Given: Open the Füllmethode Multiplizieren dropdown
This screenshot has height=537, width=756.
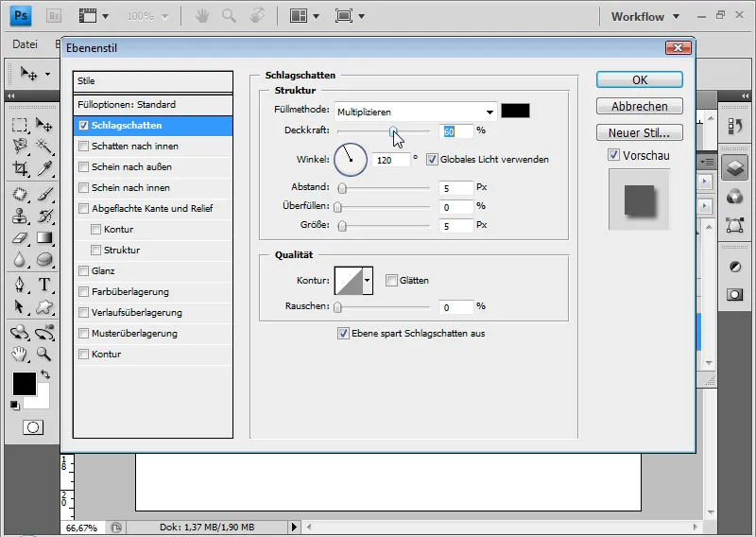Looking at the screenshot, I should click(416, 112).
